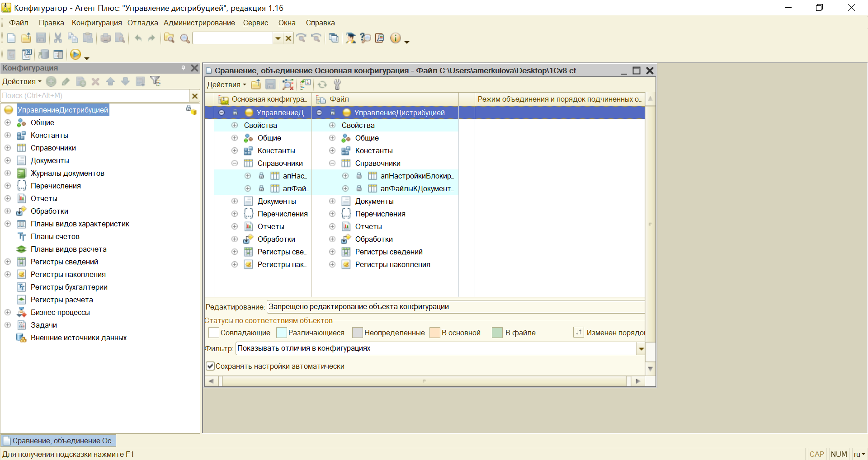Open the Фильтр dropdown list
Image resolution: width=868 pixels, height=460 pixels.
coord(641,348)
